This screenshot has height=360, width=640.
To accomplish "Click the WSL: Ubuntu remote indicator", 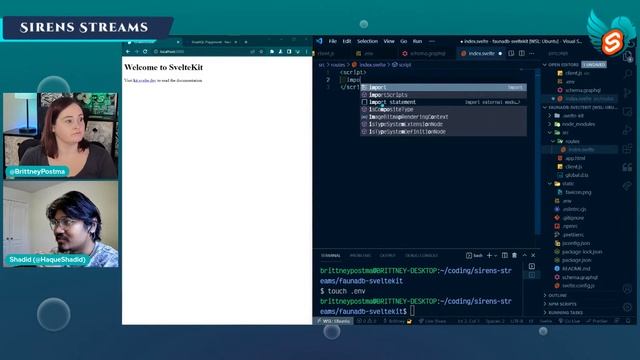I will coord(334,321).
